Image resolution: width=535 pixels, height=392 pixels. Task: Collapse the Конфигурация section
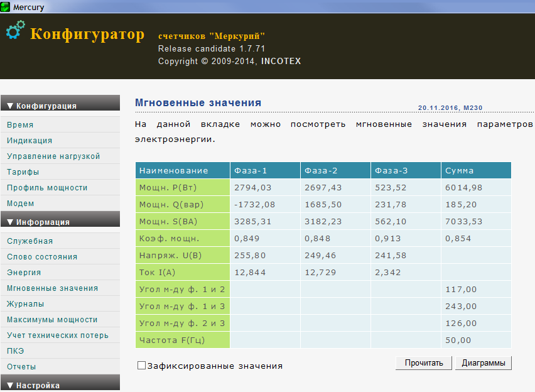tap(60, 103)
